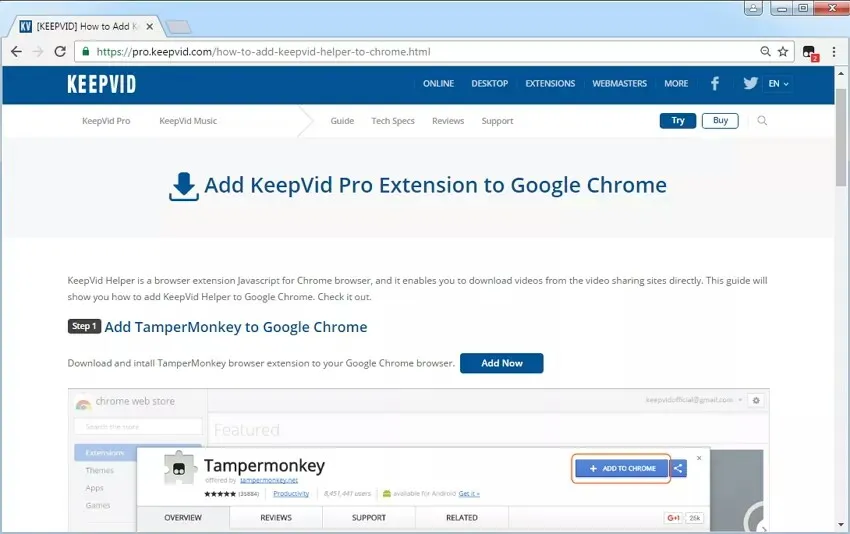The image size is (850, 534).
Task: Click the Productivity category link
Action: [291, 493]
